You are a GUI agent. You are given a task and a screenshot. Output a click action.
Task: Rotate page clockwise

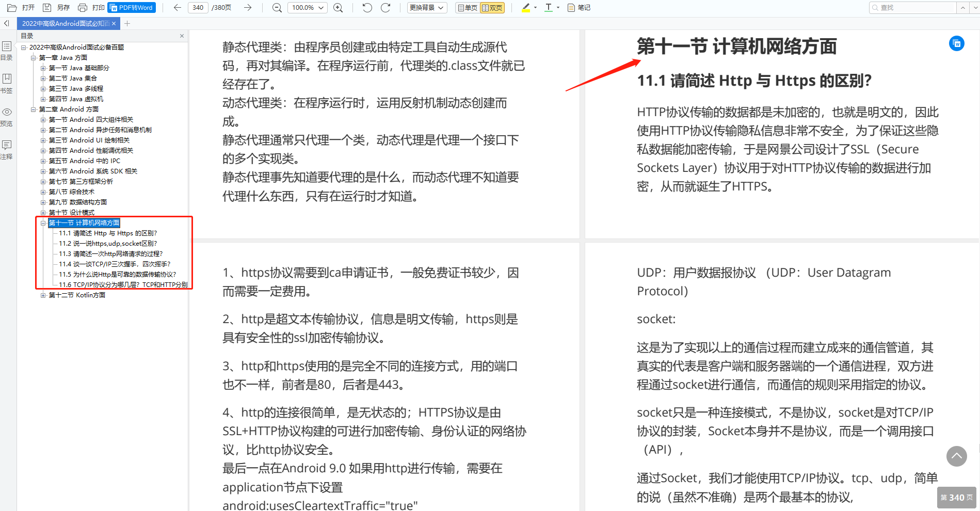(385, 8)
